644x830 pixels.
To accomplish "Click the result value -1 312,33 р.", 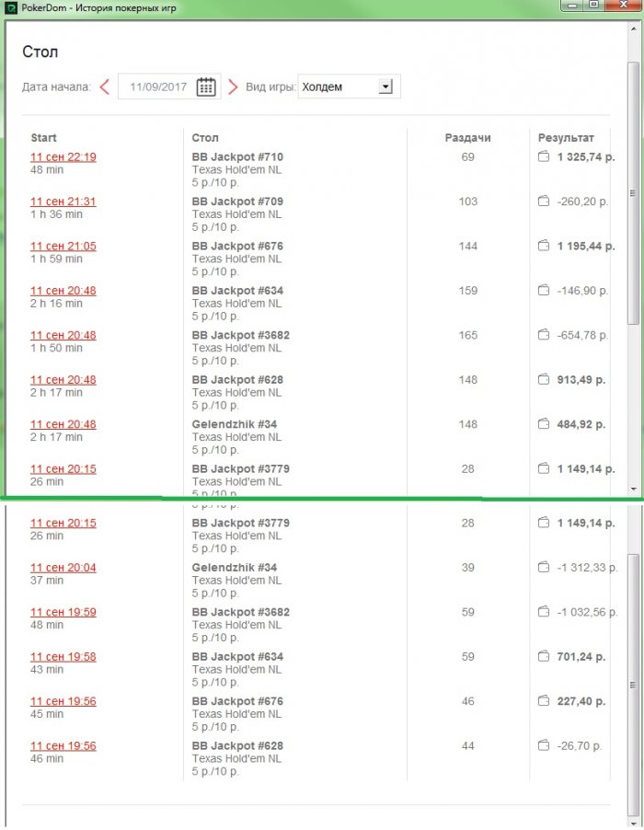I will point(587,567).
